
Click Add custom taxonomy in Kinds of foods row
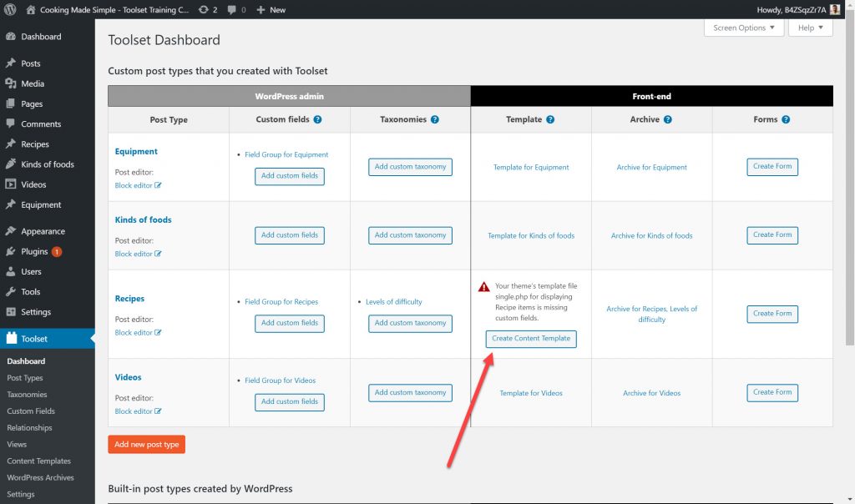tap(410, 235)
